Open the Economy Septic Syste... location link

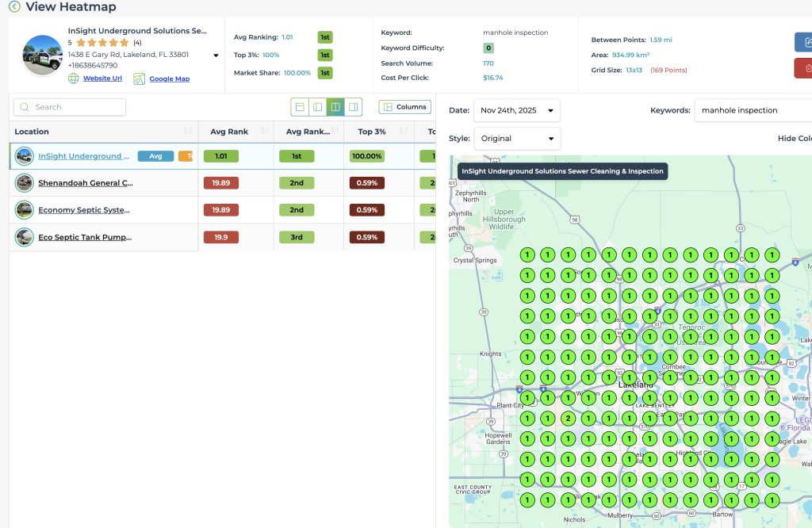84,209
